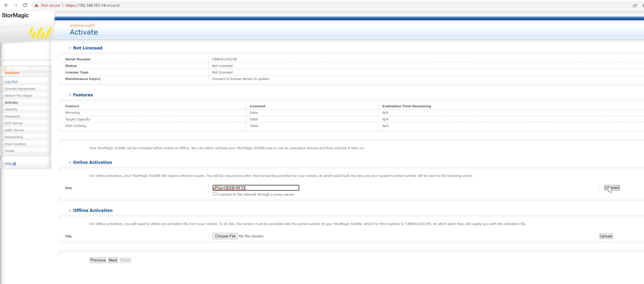
Task: Open the Pool Creation step
Action: [16, 144]
